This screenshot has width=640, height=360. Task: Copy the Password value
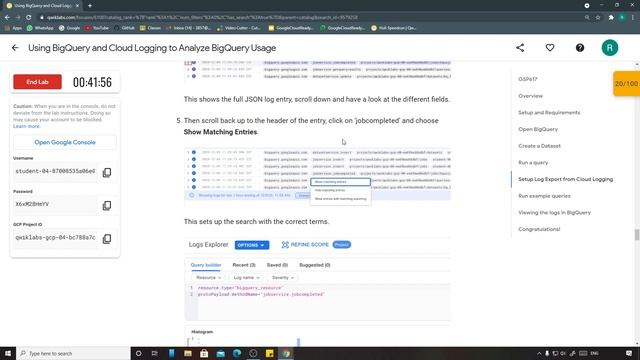point(107,205)
